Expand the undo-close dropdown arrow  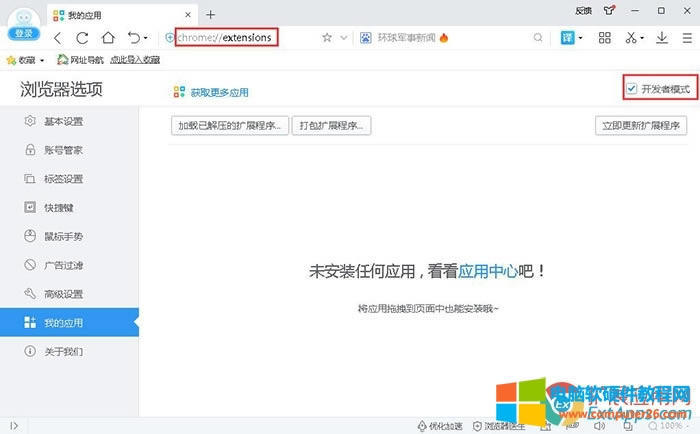[146, 39]
